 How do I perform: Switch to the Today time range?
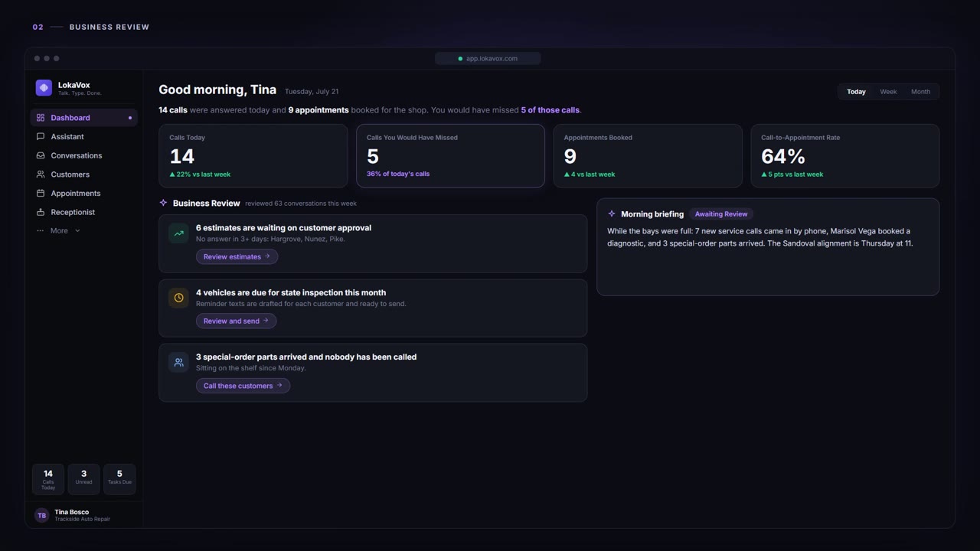(856, 92)
